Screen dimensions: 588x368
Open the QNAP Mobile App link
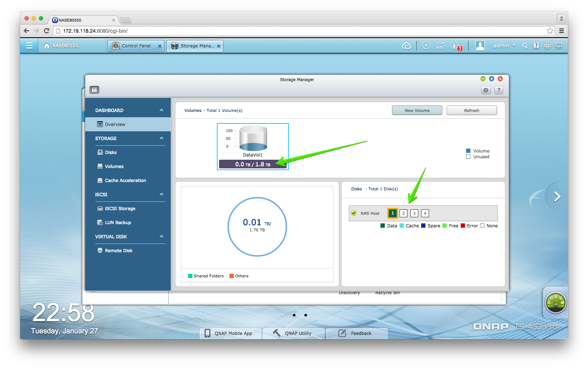[x=231, y=333]
